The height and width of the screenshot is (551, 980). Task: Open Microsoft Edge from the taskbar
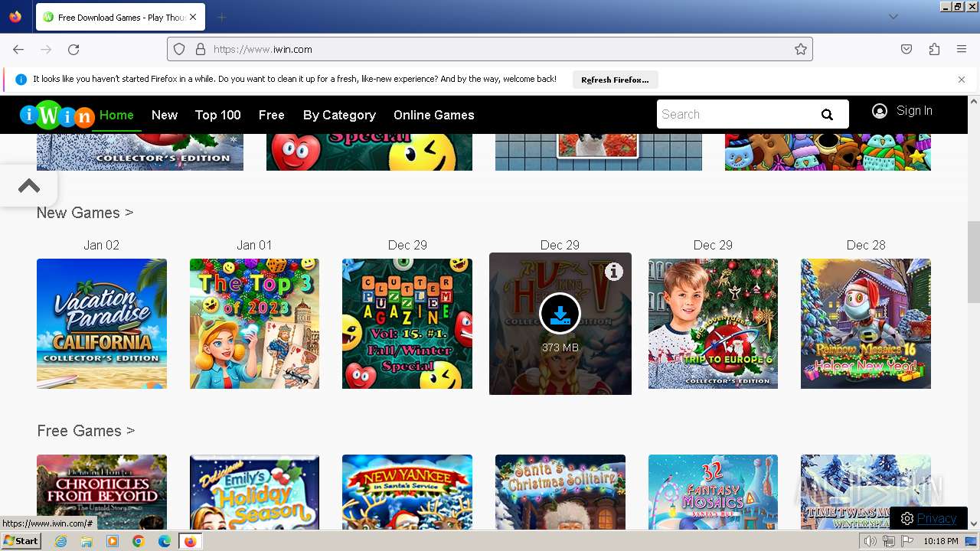pos(165,541)
